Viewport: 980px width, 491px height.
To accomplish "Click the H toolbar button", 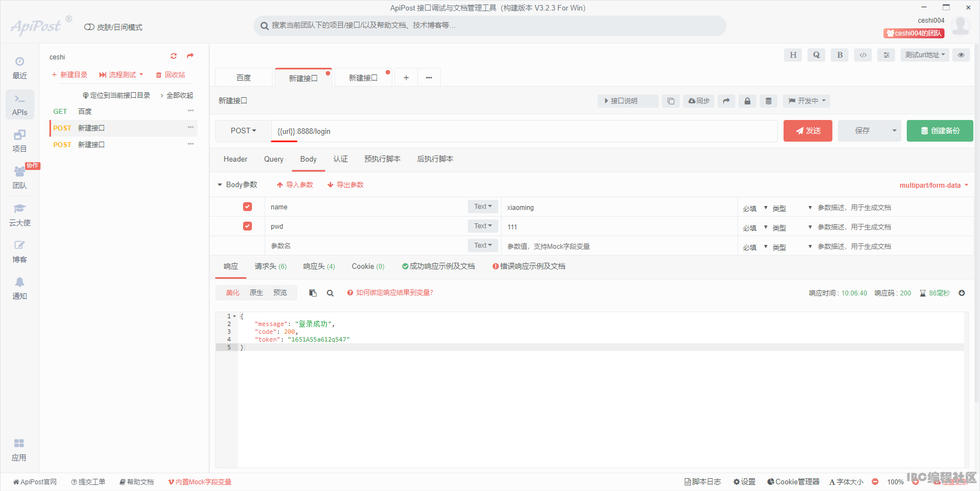I will pyautogui.click(x=793, y=55).
